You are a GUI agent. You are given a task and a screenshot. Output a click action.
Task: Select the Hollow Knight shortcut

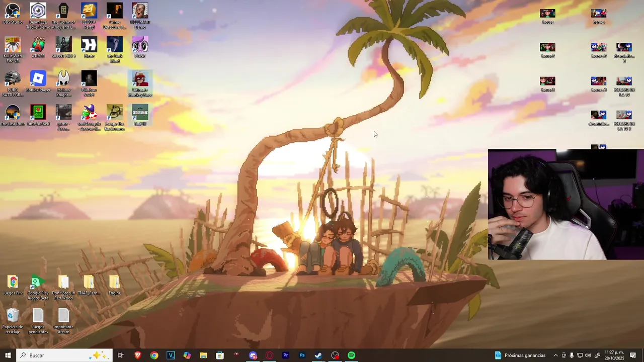click(63, 84)
